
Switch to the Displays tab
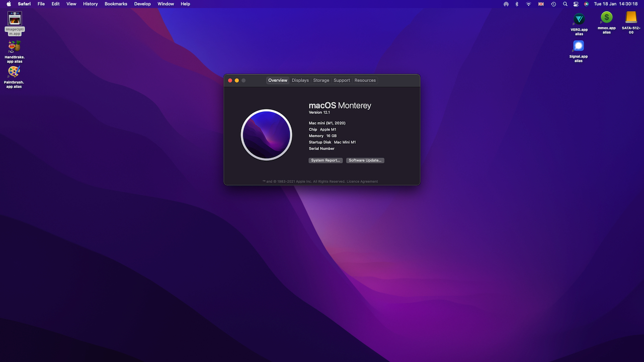click(x=300, y=80)
